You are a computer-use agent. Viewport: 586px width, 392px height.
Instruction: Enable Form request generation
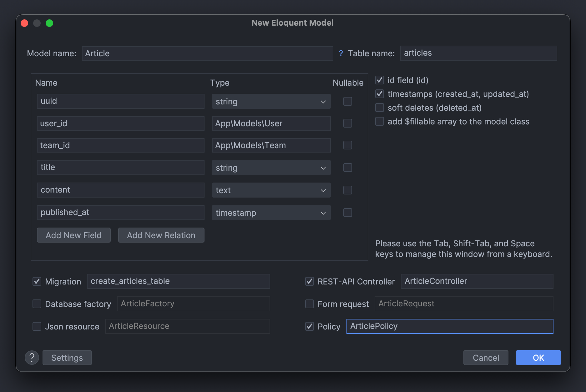coord(309,304)
